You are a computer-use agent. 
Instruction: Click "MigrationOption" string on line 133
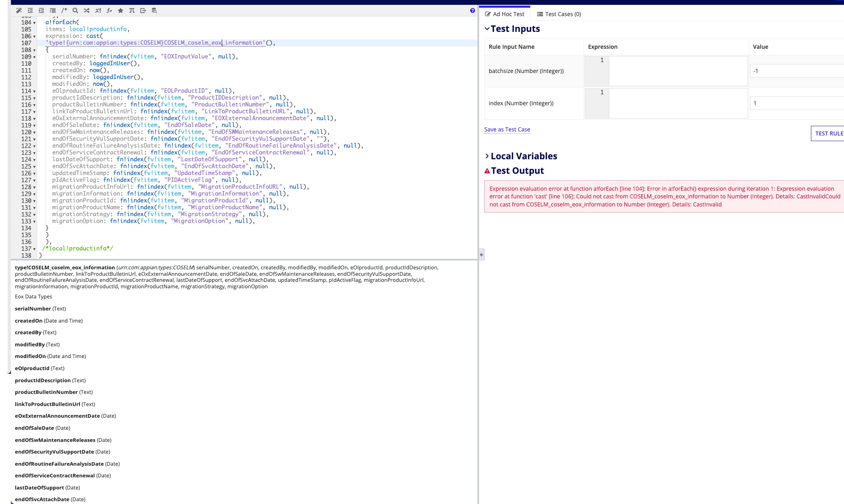coord(200,221)
